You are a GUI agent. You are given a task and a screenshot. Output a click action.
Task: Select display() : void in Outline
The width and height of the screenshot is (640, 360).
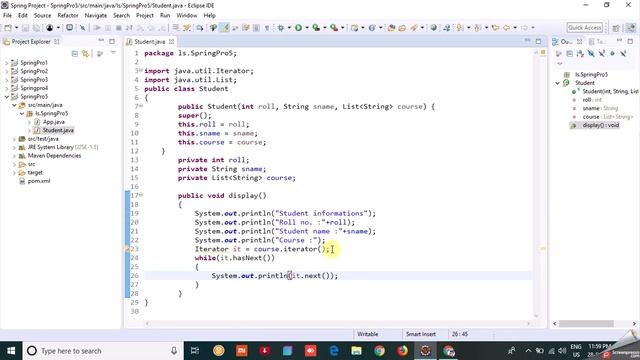(600, 125)
